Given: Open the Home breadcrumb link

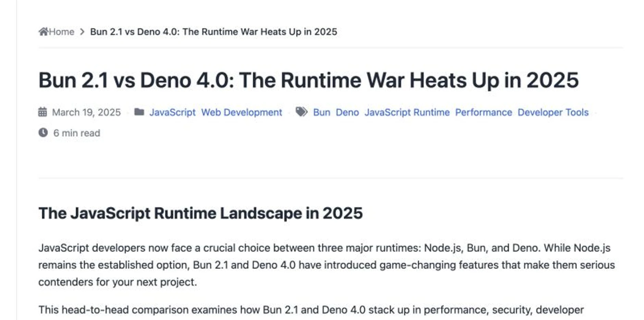Looking at the screenshot, I should point(61,32).
